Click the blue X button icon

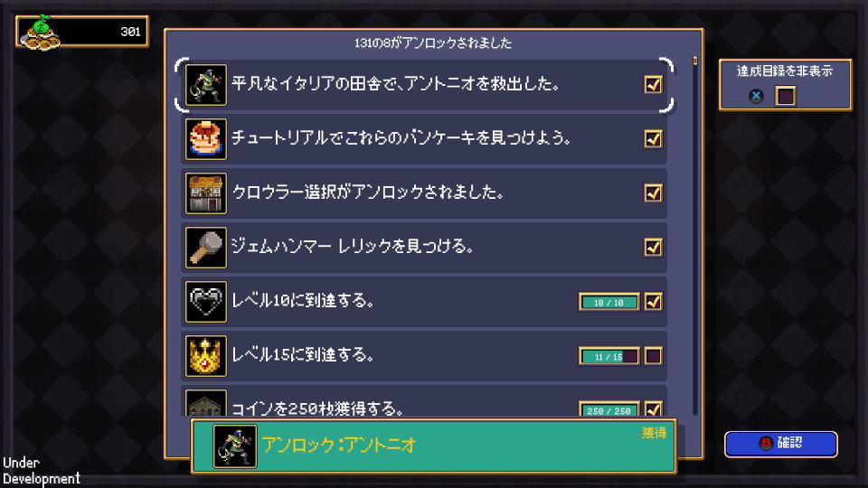[x=756, y=96]
